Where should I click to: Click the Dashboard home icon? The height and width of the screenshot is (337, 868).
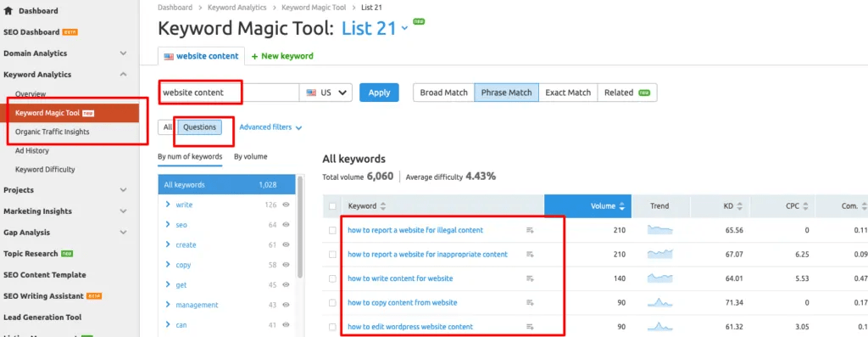[8, 10]
